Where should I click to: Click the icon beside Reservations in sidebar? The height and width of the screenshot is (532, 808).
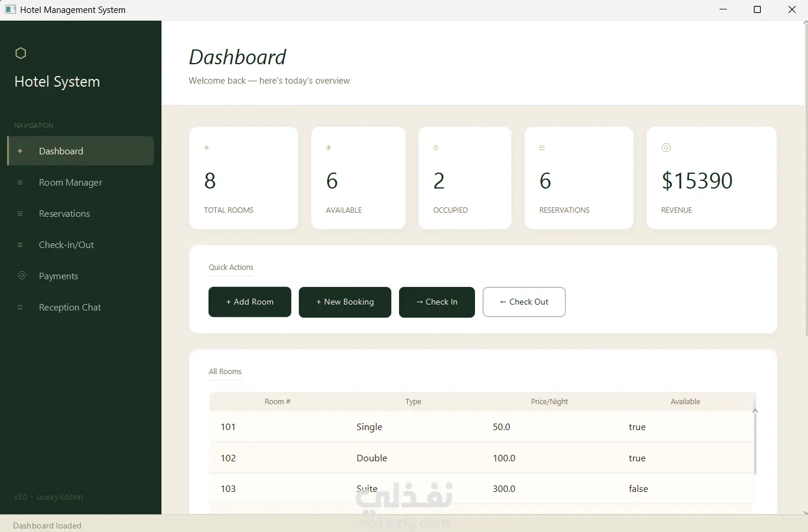pos(20,213)
